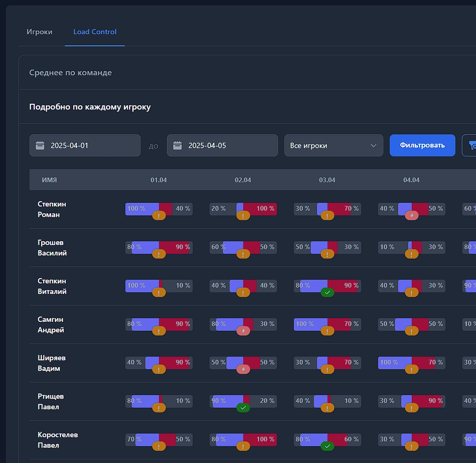Viewport: 476px width, 463px height.
Task: Click the 03.04 column header
Action: 328,180
